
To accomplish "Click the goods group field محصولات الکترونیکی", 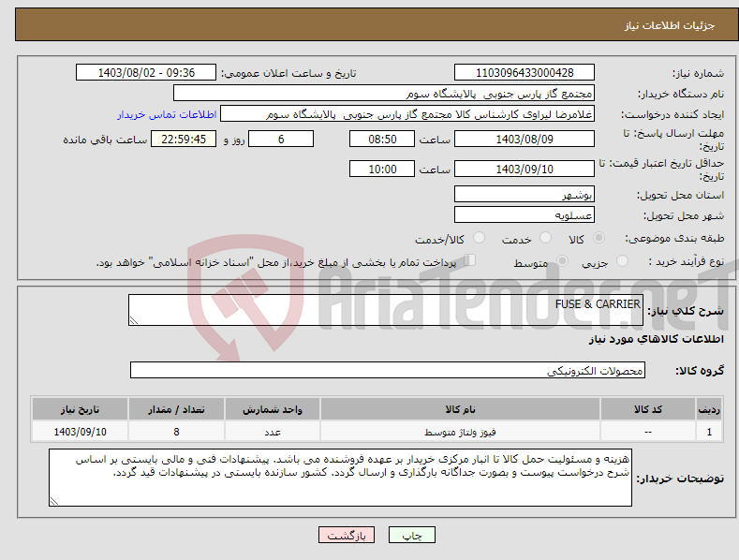I will click(x=388, y=370).
